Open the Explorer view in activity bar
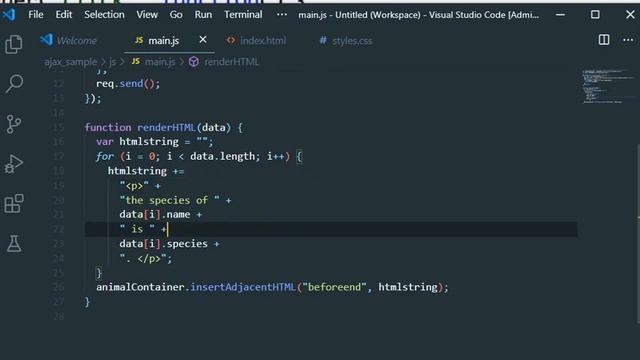This screenshot has width=640, height=360. click(x=13, y=44)
